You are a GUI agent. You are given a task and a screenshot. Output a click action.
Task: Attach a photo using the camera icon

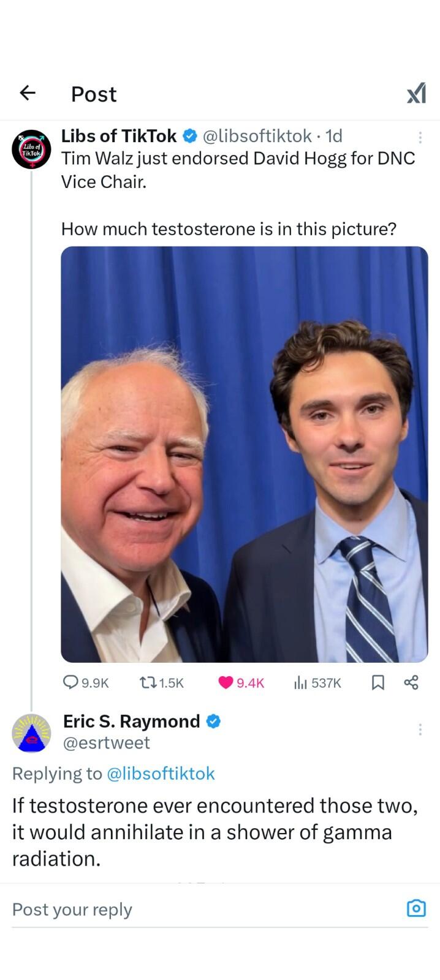pyautogui.click(x=416, y=908)
